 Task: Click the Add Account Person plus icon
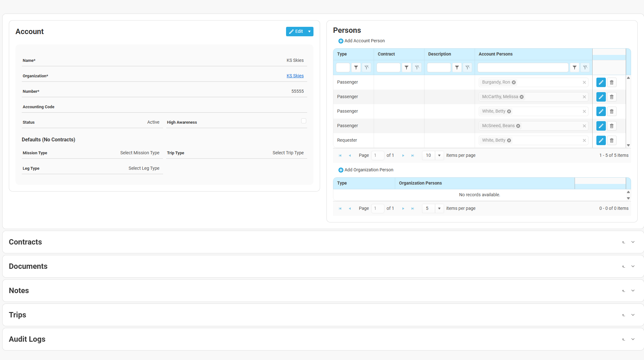tap(341, 41)
